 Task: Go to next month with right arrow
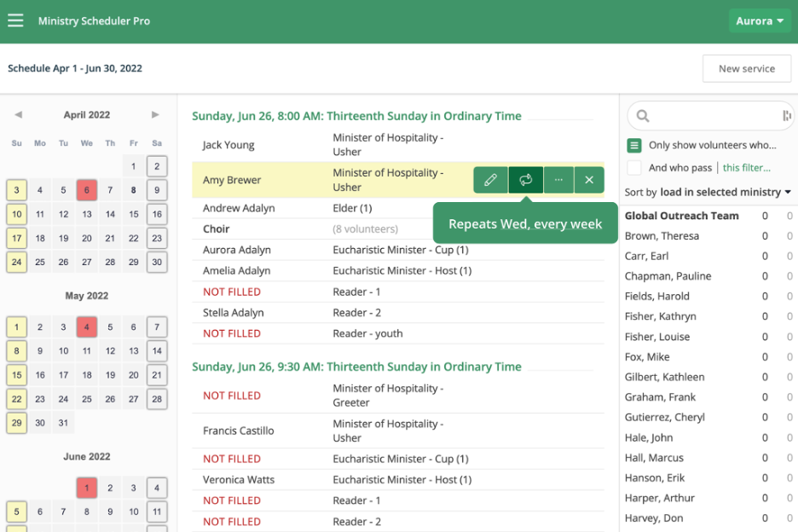tap(155, 114)
